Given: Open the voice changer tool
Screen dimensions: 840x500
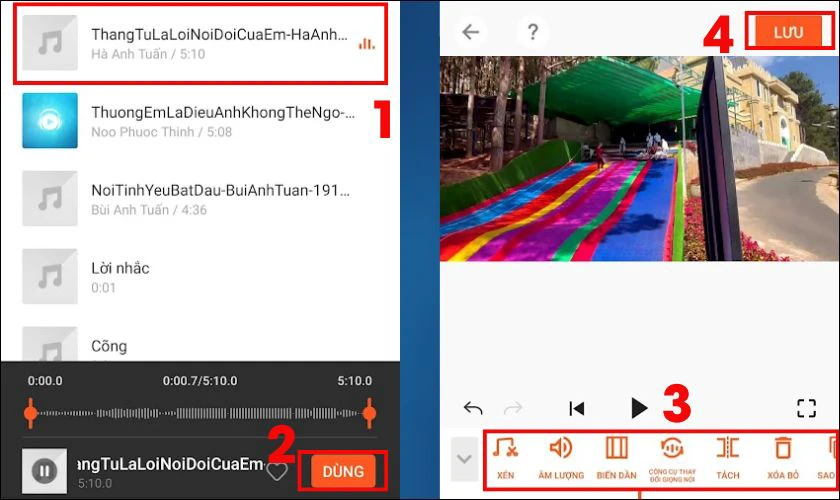Looking at the screenshot, I should point(672,456).
